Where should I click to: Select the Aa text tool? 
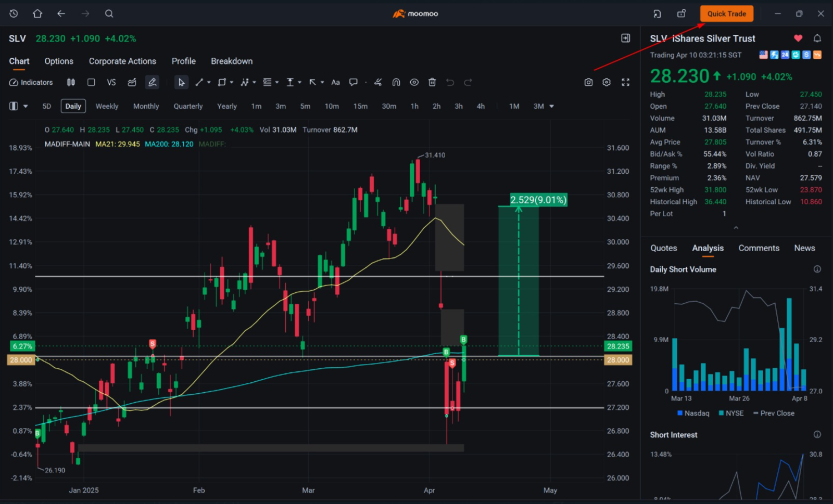(x=336, y=82)
